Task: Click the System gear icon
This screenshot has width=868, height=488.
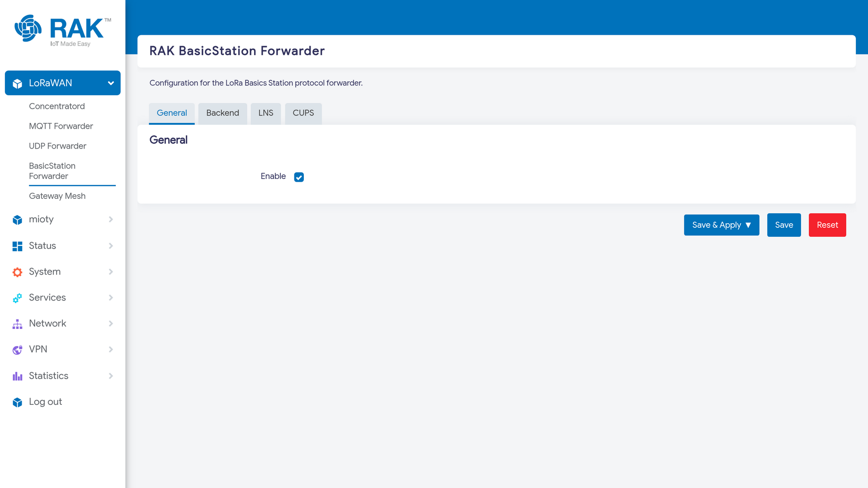Action: (x=18, y=272)
